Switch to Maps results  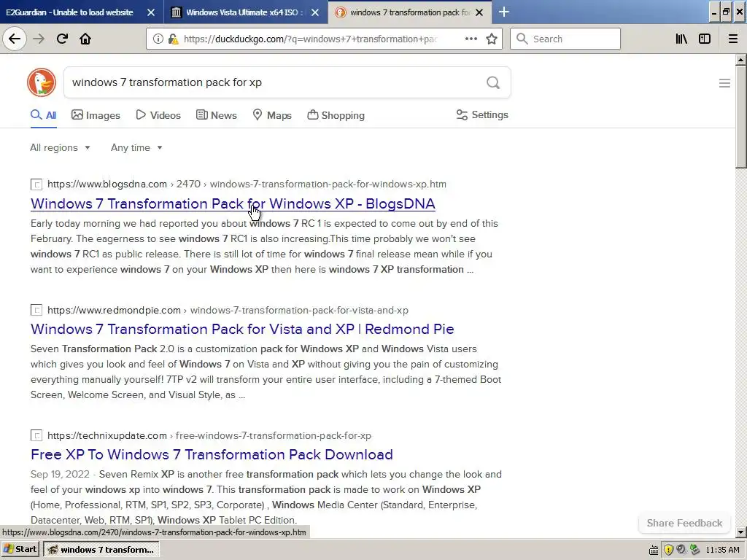point(272,115)
